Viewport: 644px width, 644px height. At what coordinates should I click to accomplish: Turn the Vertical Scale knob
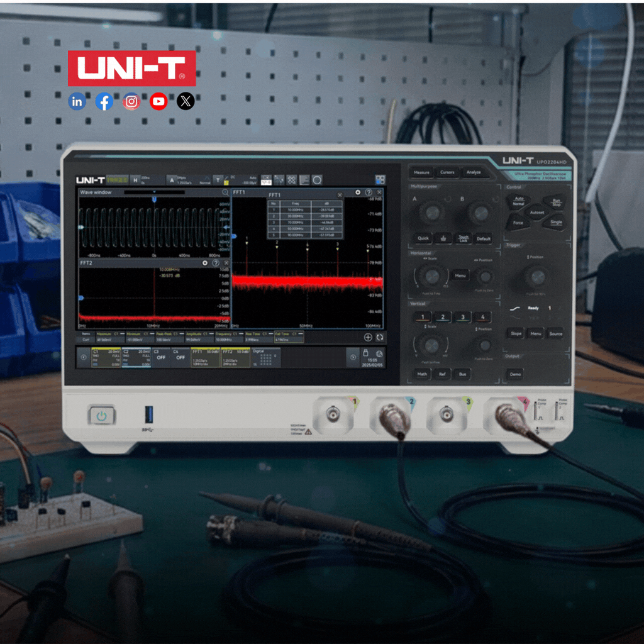coord(431,345)
